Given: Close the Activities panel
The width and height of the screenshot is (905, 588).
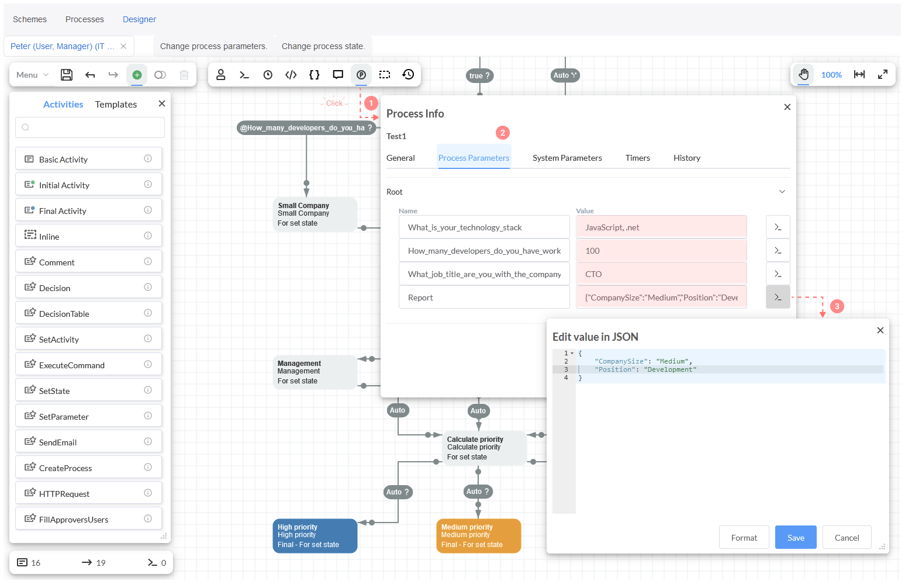Looking at the screenshot, I should 162,103.
